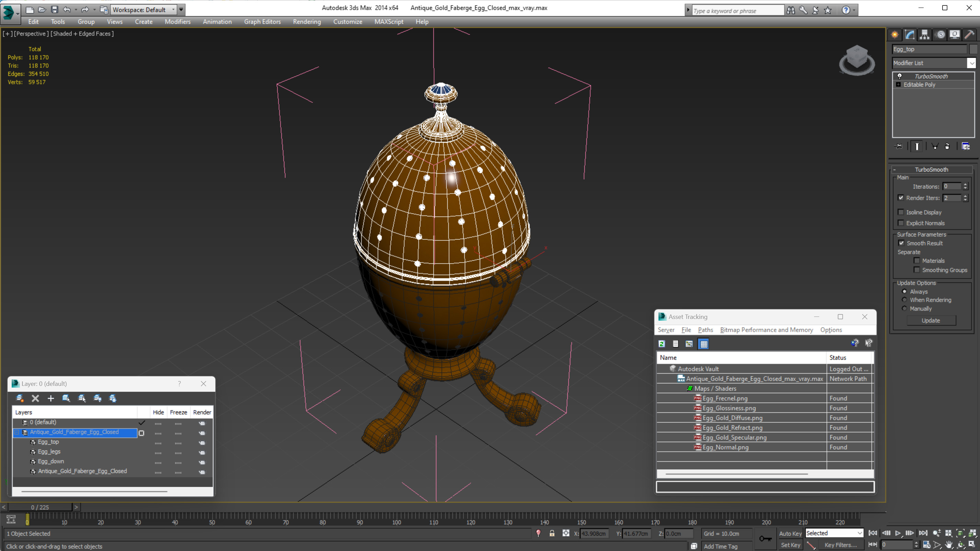The height and width of the screenshot is (551, 980).
Task: Click the Play Animation button
Action: point(898,533)
